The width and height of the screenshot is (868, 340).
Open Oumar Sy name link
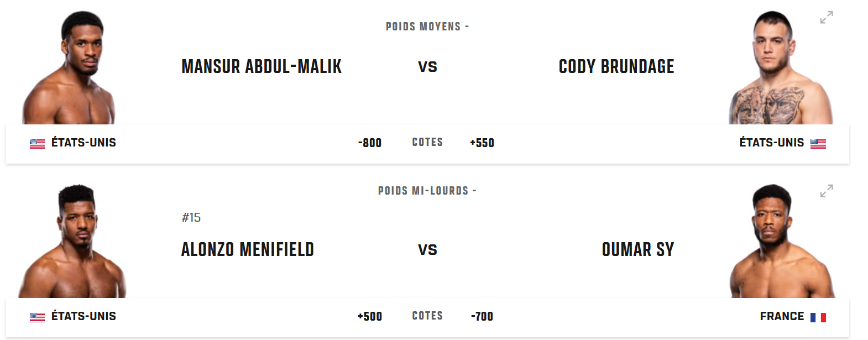(638, 250)
